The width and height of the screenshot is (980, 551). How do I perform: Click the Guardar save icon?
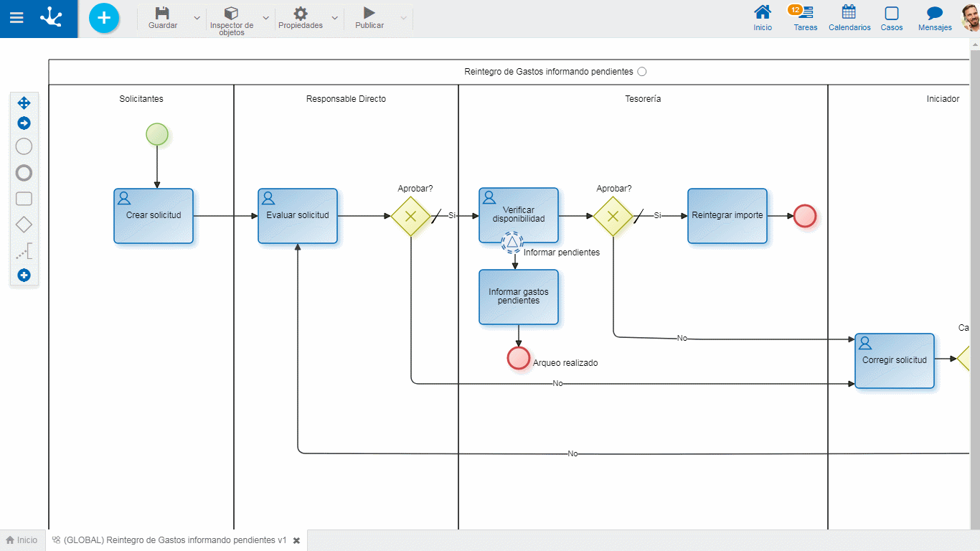[x=163, y=14]
